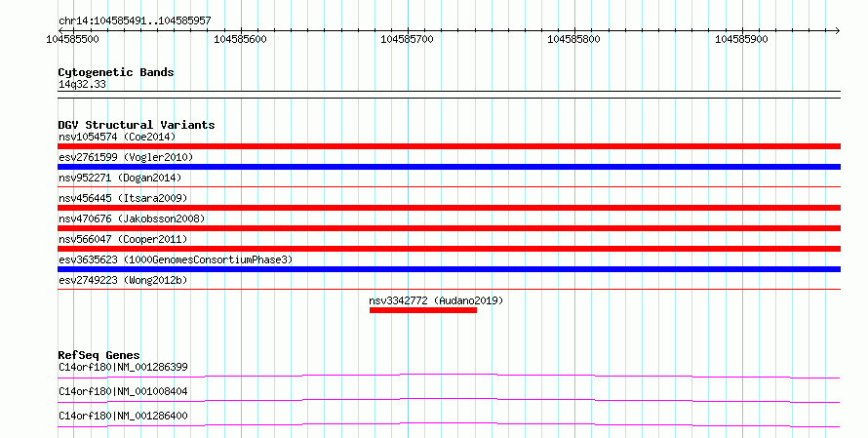
Task: Select the nsv566047 (Cooper2011) label
Action: (123, 239)
